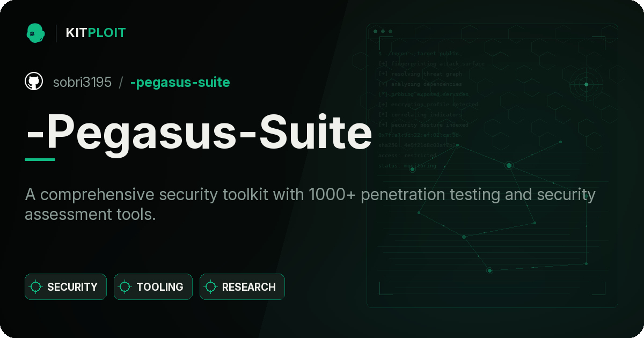The height and width of the screenshot is (338, 644).
Task: Select the description mentioning 1000+ penetration testing
Action: (x=310, y=204)
